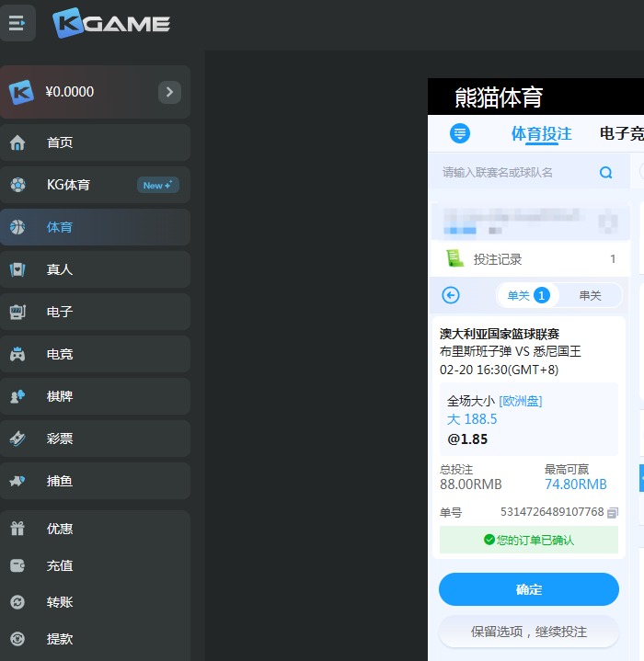644x661 pixels.
Task: Click the back arrow circle icon
Action: point(451,295)
